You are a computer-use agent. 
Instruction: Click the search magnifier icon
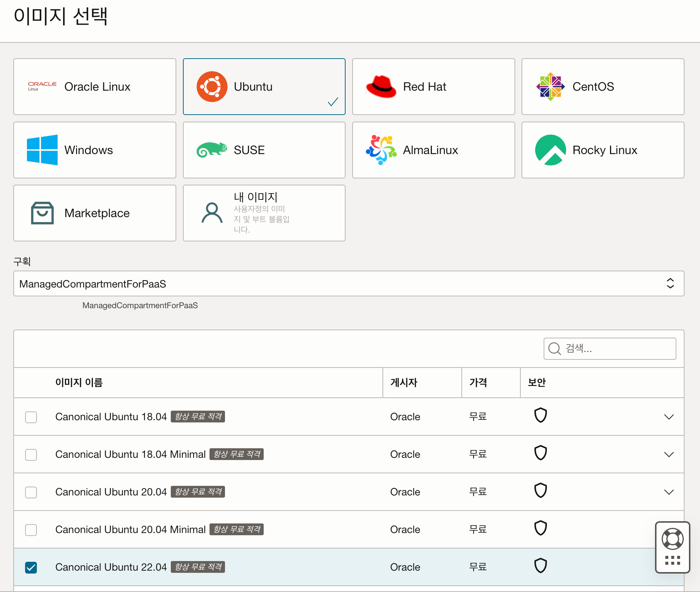[x=554, y=348]
